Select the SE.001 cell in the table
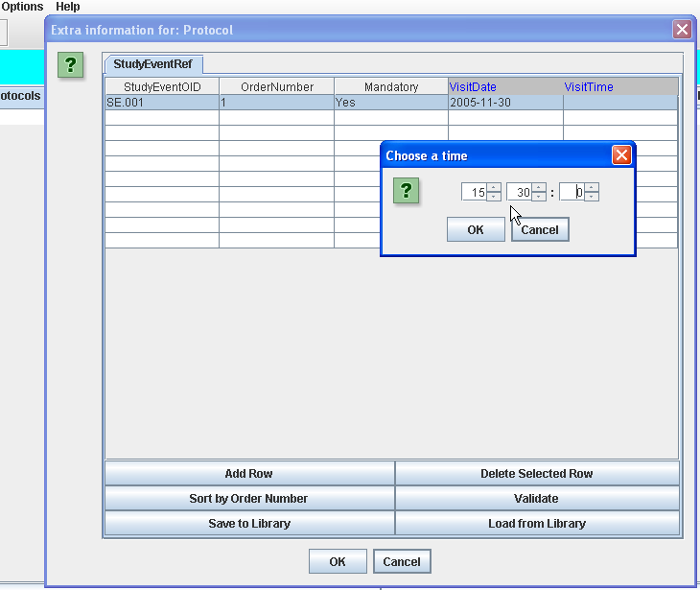This screenshot has height=590, width=700. (x=161, y=102)
